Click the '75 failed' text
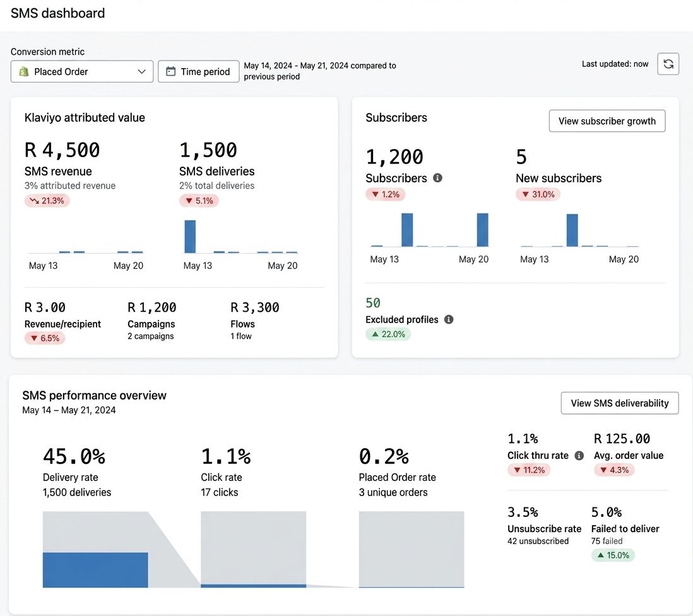 tap(607, 542)
